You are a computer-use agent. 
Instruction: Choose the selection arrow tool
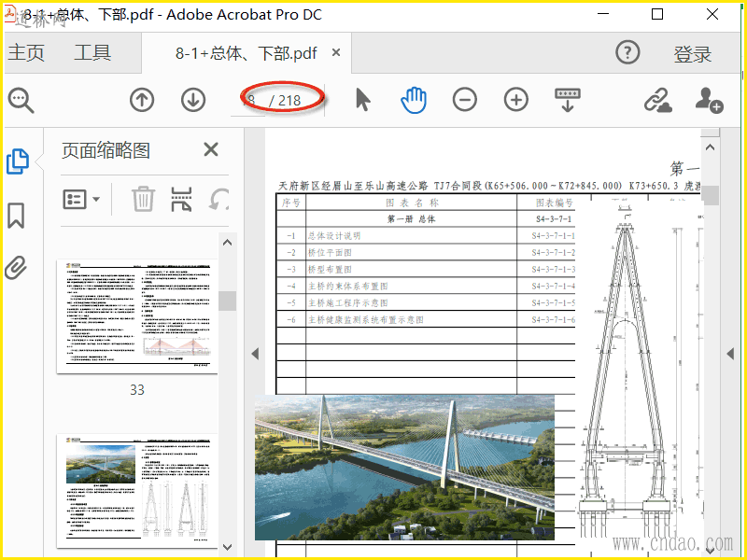pyautogui.click(x=363, y=100)
